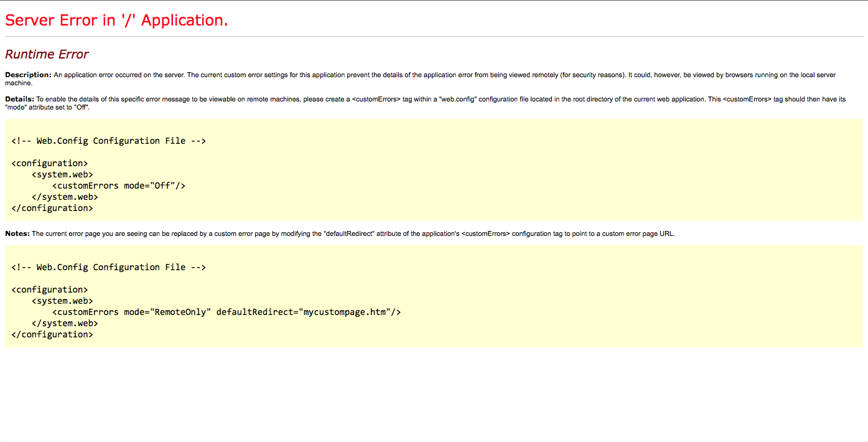The image size is (868, 442).
Task: Click the closing </system.web> tag in the second code block
Action: pos(65,323)
